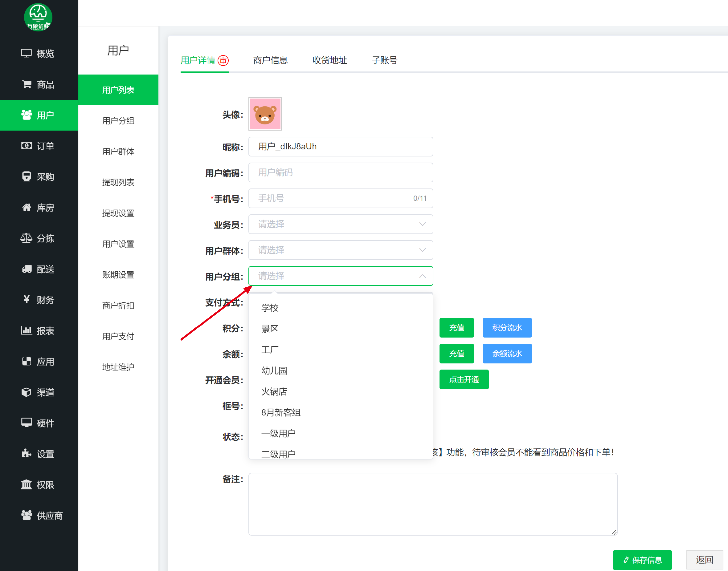Navigate to 采购 purchasing section
Viewport: 728px width, 571px height.
point(39,176)
